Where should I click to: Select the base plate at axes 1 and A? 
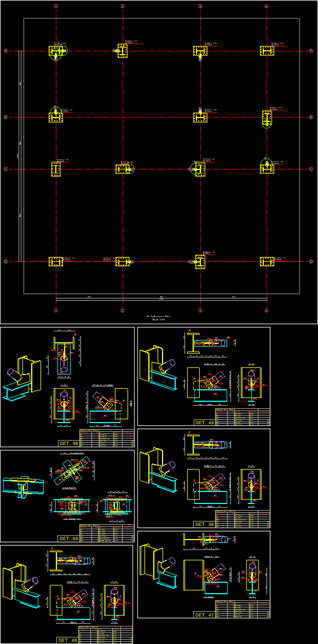click(x=56, y=51)
